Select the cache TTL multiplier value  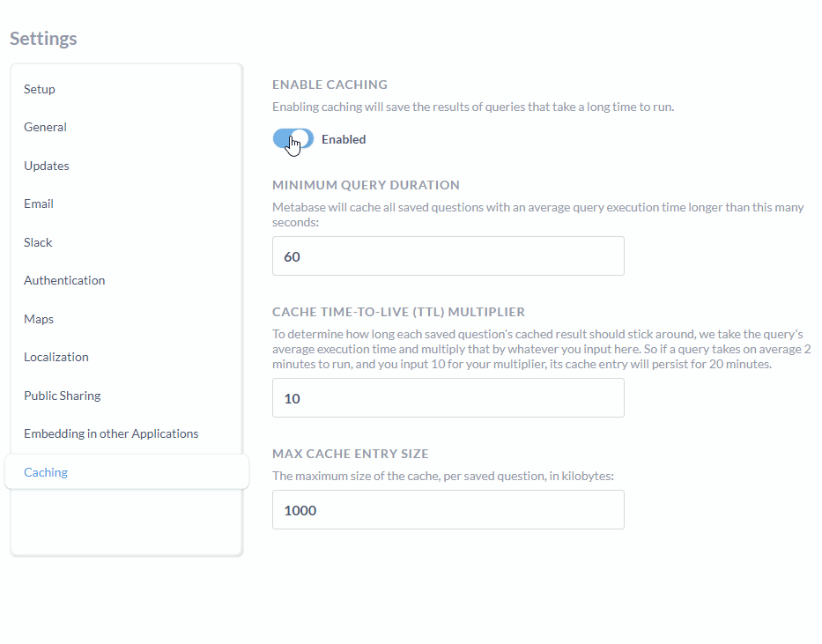point(448,398)
